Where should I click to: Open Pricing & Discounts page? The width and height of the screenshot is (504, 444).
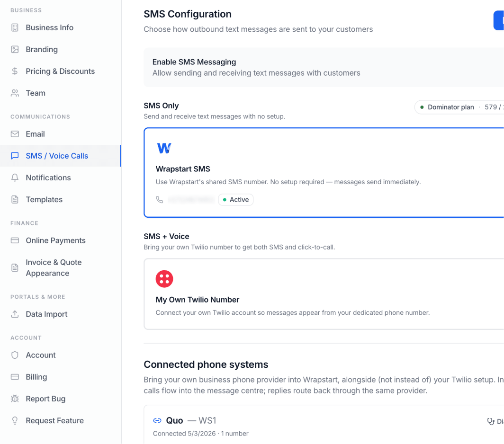point(61,71)
